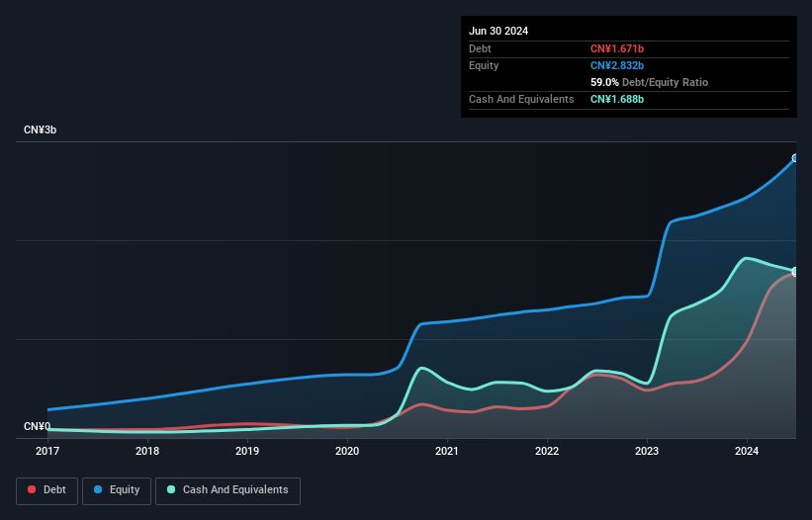Toggle the Cash And Equivalents legend button
Screen dimensions: 812x520
[x=227, y=490]
